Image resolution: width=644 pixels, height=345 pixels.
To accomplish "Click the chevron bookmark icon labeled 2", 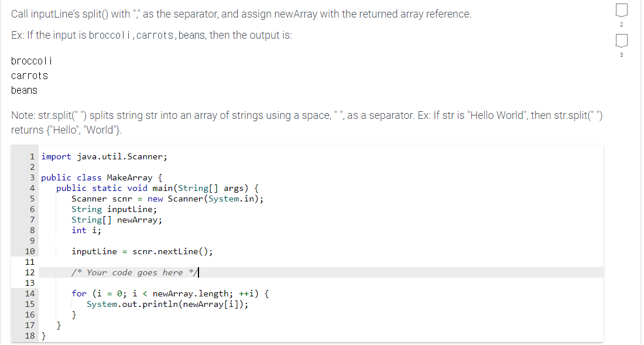I will [x=621, y=10].
